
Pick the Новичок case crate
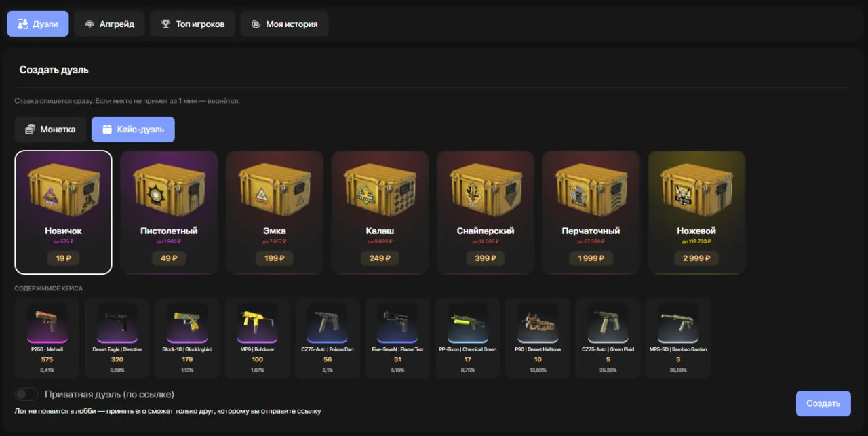[64, 212]
